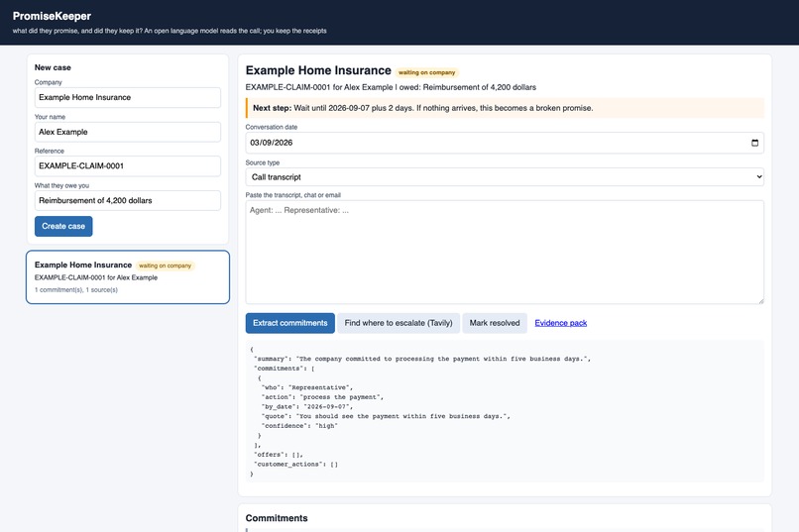Select the Example Home Insurance case card
The height and width of the screenshot is (532, 799).
(x=128, y=277)
